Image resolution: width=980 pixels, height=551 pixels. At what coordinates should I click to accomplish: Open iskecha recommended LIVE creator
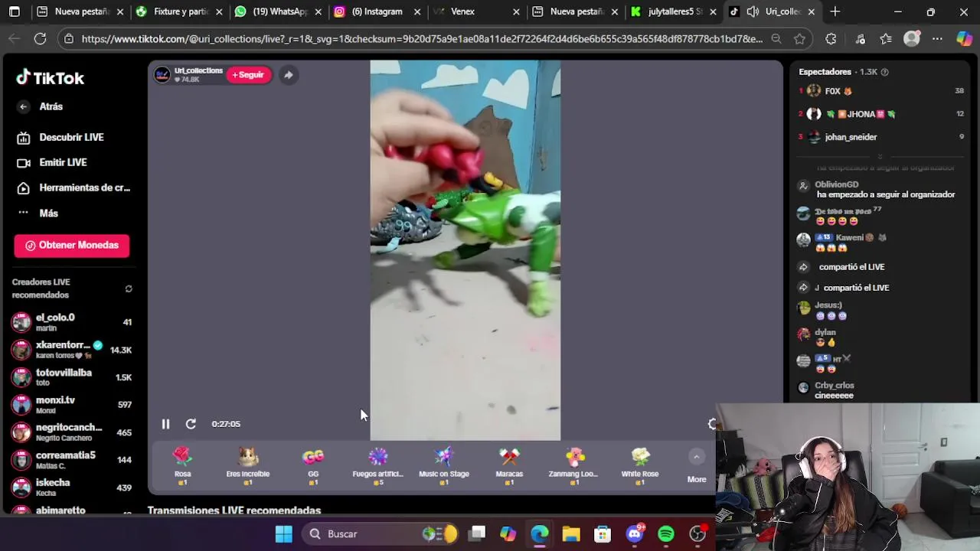tap(71, 487)
